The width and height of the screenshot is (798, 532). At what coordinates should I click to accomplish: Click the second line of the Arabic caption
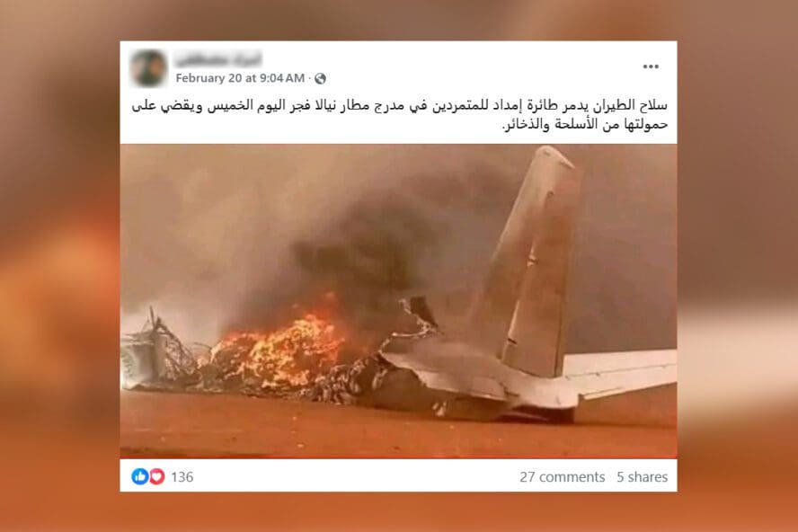click(x=585, y=125)
